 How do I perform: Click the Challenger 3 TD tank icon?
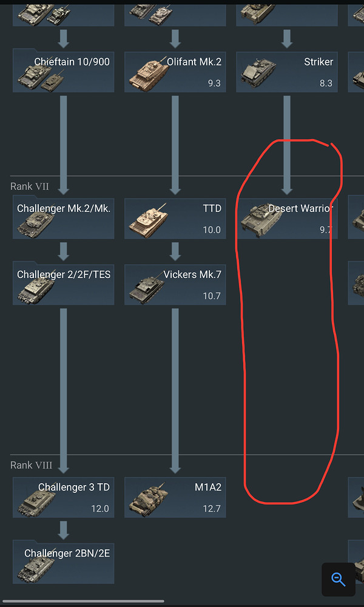[36, 500]
